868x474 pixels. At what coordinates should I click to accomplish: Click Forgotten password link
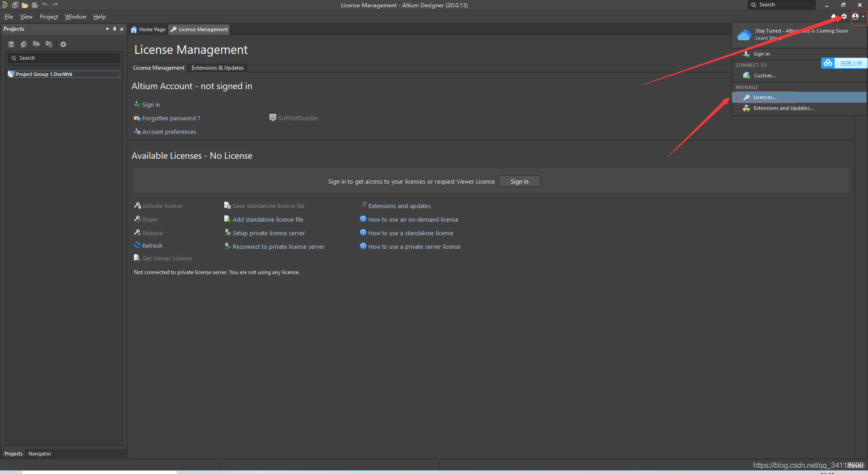171,118
